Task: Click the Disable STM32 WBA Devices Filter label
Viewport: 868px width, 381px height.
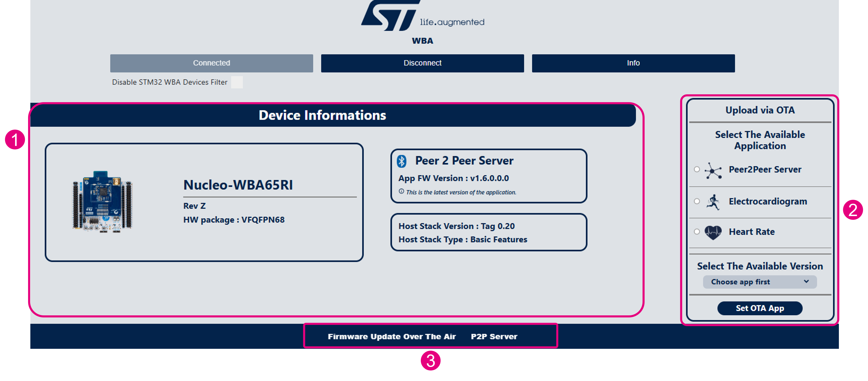Action: coord(170,82)
